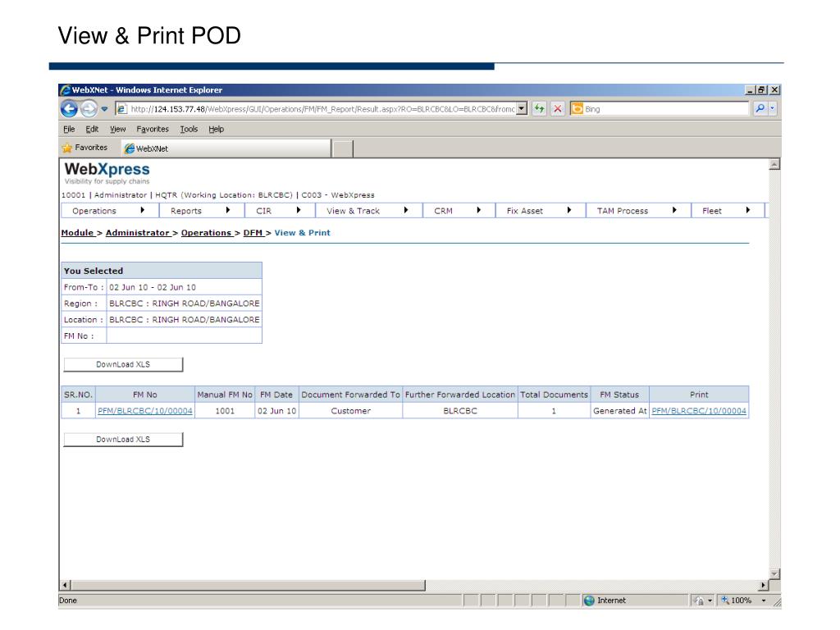Expand the CRM navigation menu
Image resolution: width=840 pixels, height=630 pixels.
(459, 211)
